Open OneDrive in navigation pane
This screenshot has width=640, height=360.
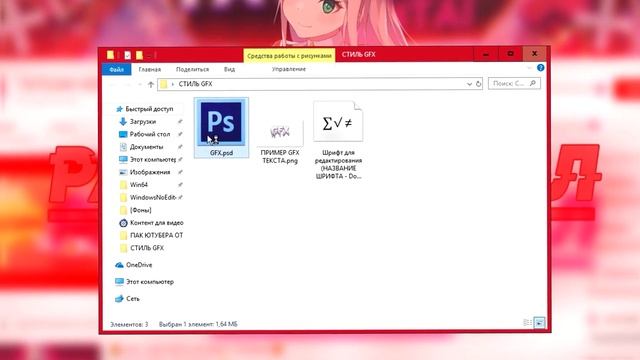pos(139,265)
